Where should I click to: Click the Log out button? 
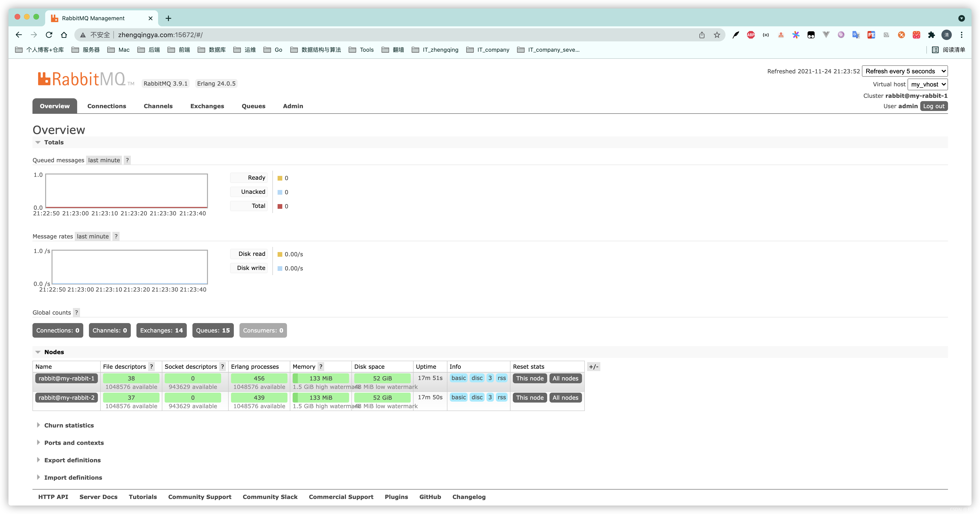pyautogui.click(x=934, y=106)
